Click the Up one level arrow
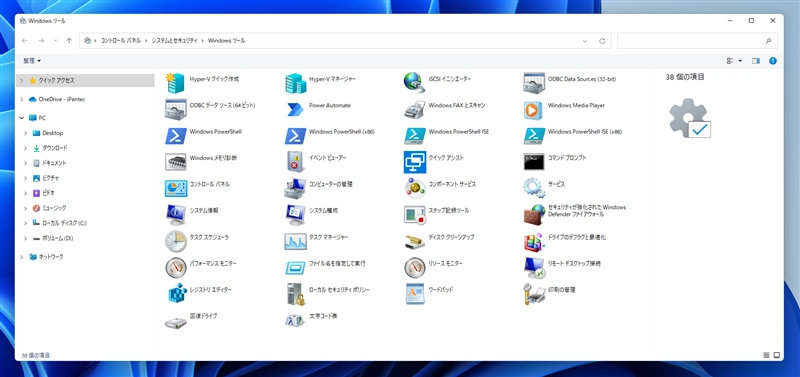Screen dimensions: 800x377 click(x=69, y=40)
